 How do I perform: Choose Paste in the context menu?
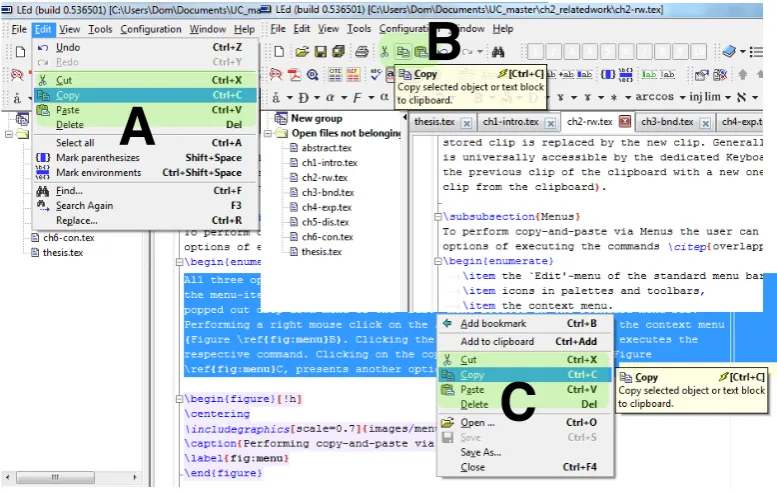tap(525, 389)
